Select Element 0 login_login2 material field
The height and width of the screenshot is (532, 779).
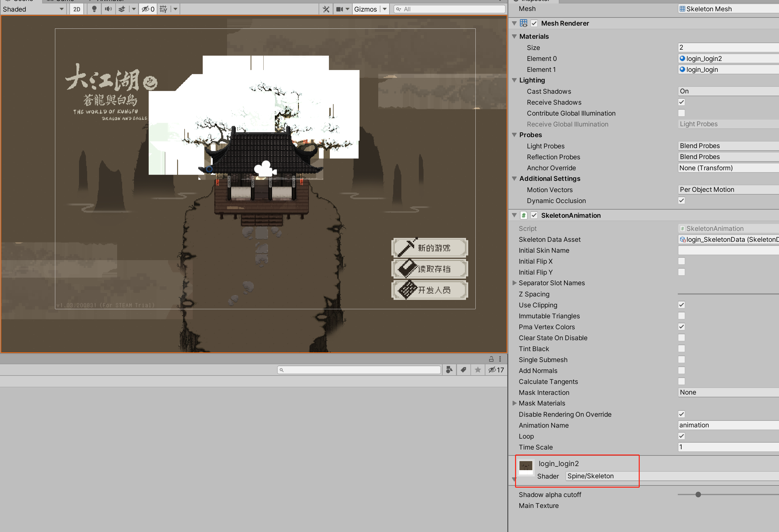[728, 58]
